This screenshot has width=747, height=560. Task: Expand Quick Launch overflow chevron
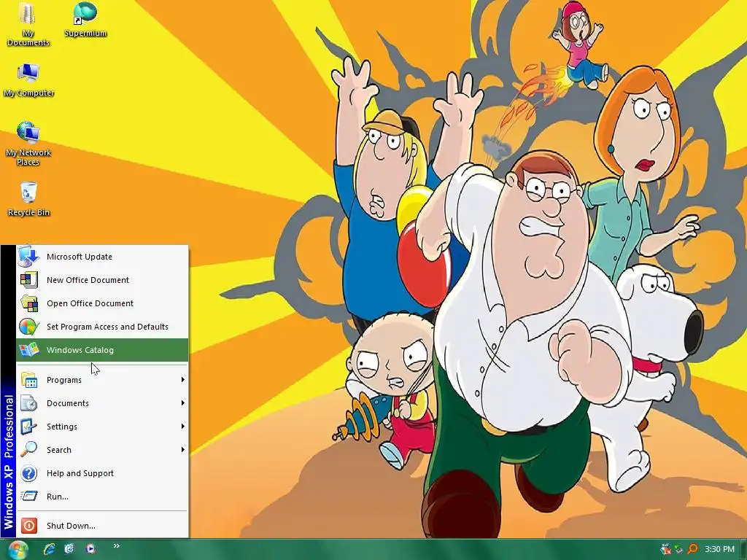116,546
